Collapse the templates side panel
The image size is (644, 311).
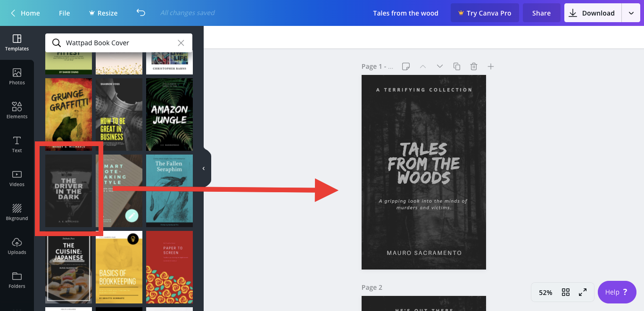(204, 168)
